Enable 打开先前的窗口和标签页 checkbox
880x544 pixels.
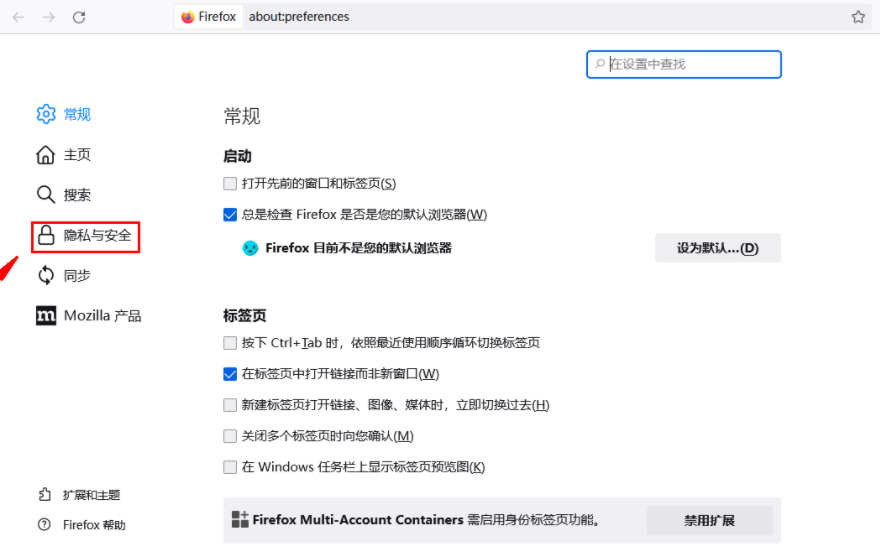pos(231,184)
